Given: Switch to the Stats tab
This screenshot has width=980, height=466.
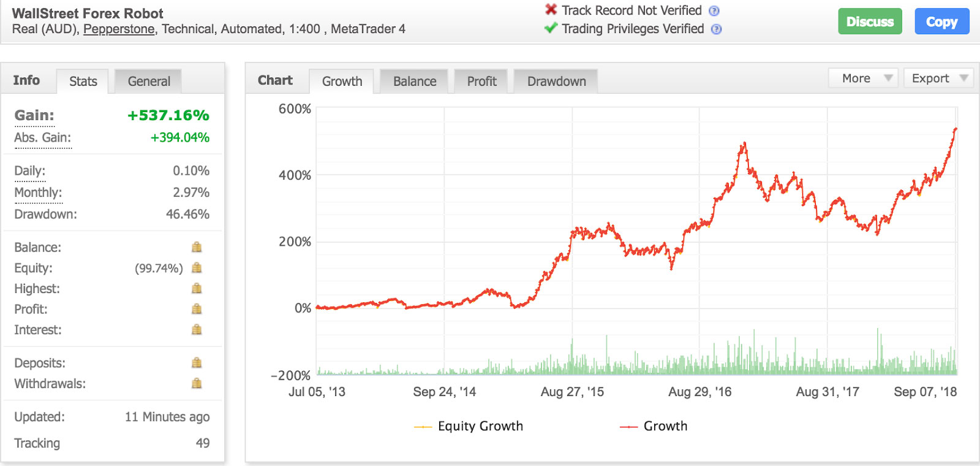Looking at the screenshot, I should (83, 82).
